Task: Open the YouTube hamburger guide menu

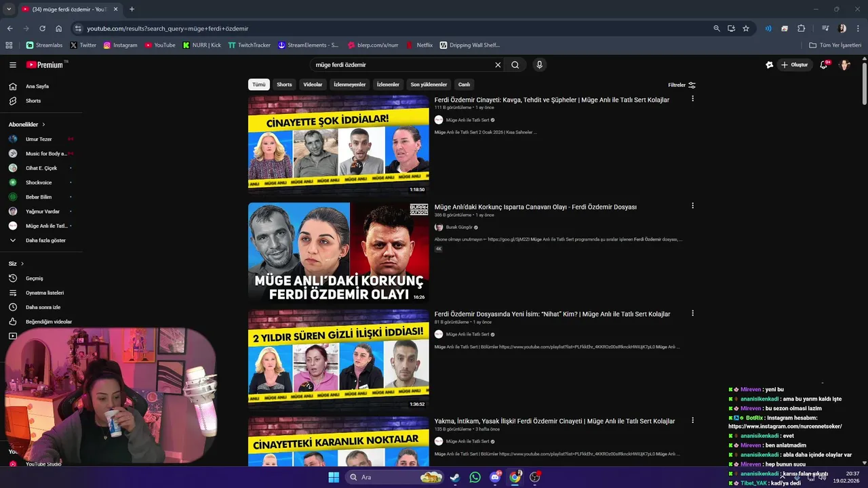Action: (13, 65)
